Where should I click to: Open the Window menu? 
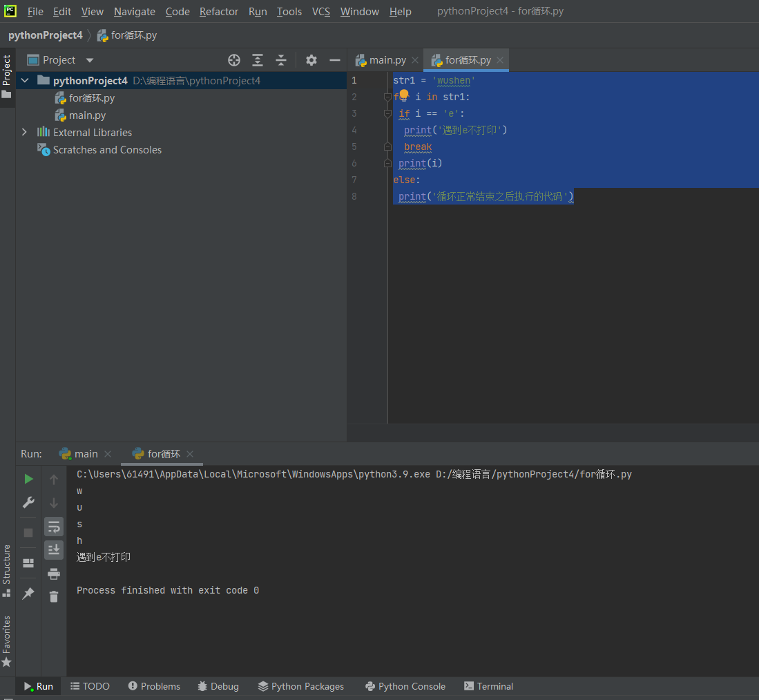[x=360, y=12]
